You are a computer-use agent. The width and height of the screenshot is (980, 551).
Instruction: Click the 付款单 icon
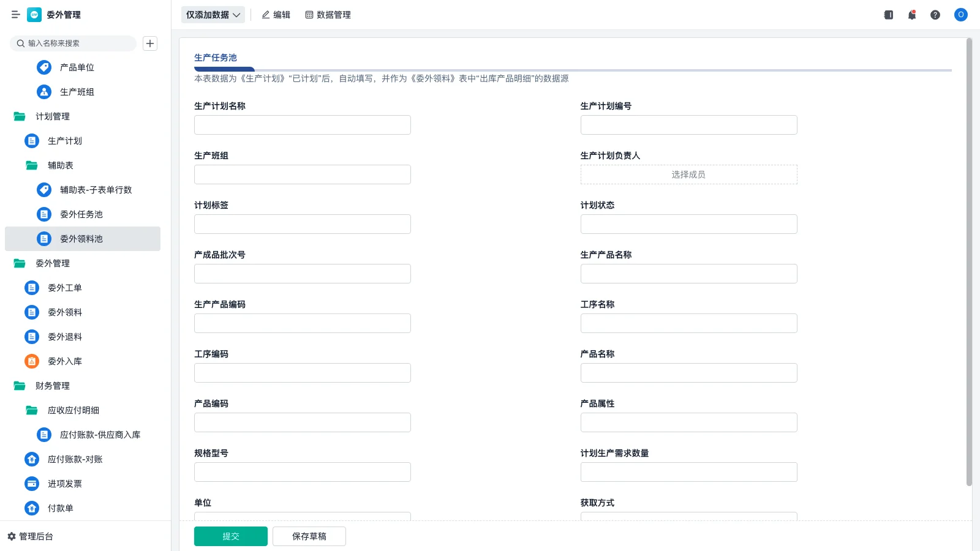coord(32,508)
